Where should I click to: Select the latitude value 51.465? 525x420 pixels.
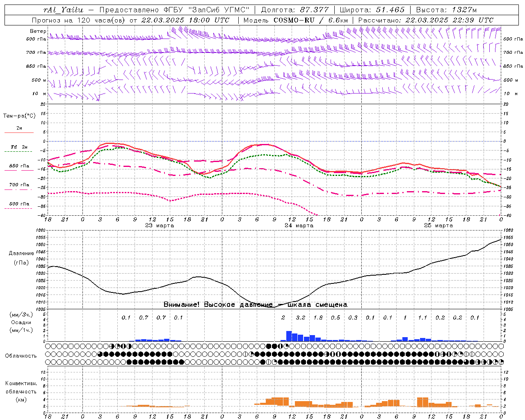coord(390,10)
